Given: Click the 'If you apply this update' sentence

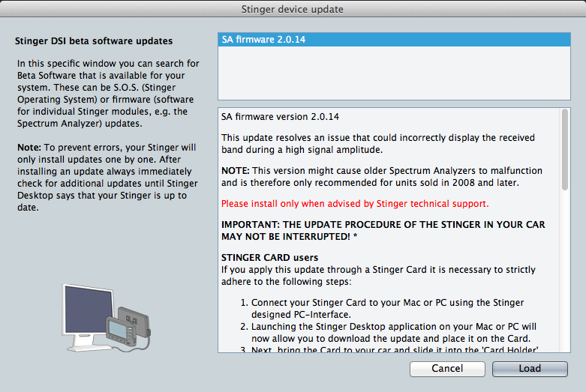Looking at the screenshot, I should pyautogui.click(x=378, y=276).
